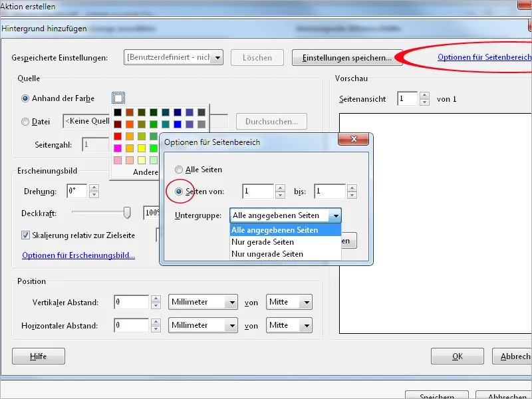Pick the navy blue swatch in top row
This screenshot has height=399, width=532.
tap(178, 112)
